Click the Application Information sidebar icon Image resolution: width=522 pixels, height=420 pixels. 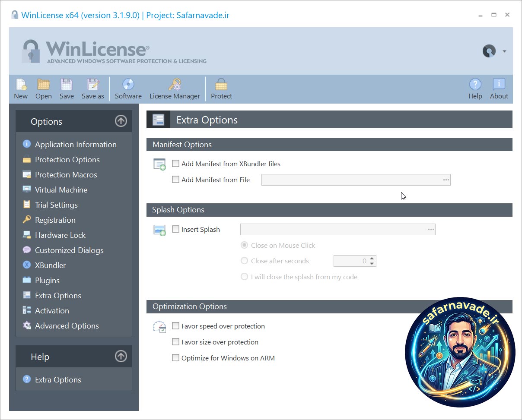[x=27, y=144]
